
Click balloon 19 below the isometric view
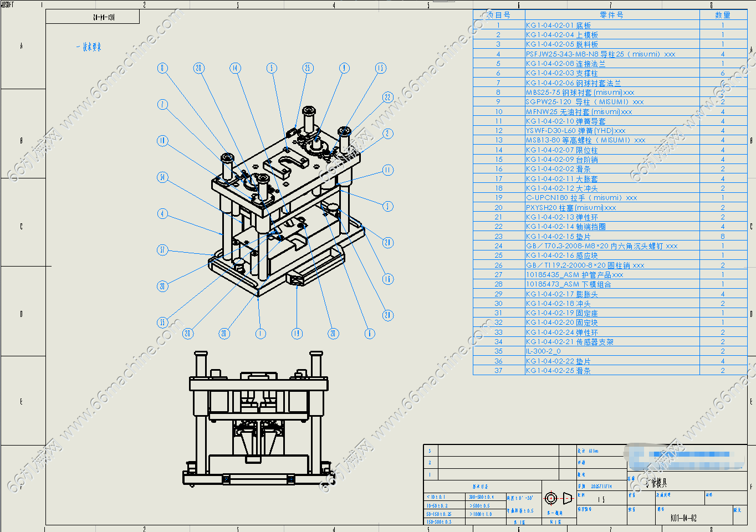pyautogui.click(x=297, y=333)
